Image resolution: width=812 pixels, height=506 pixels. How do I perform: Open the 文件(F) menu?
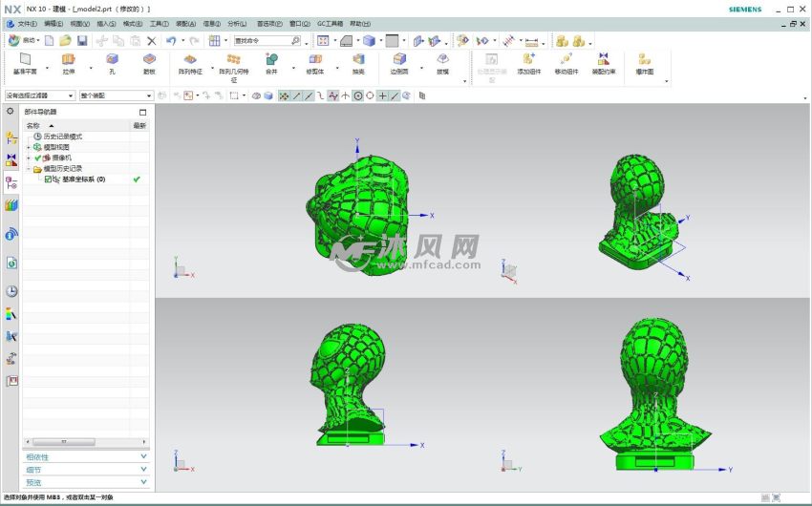24,23
